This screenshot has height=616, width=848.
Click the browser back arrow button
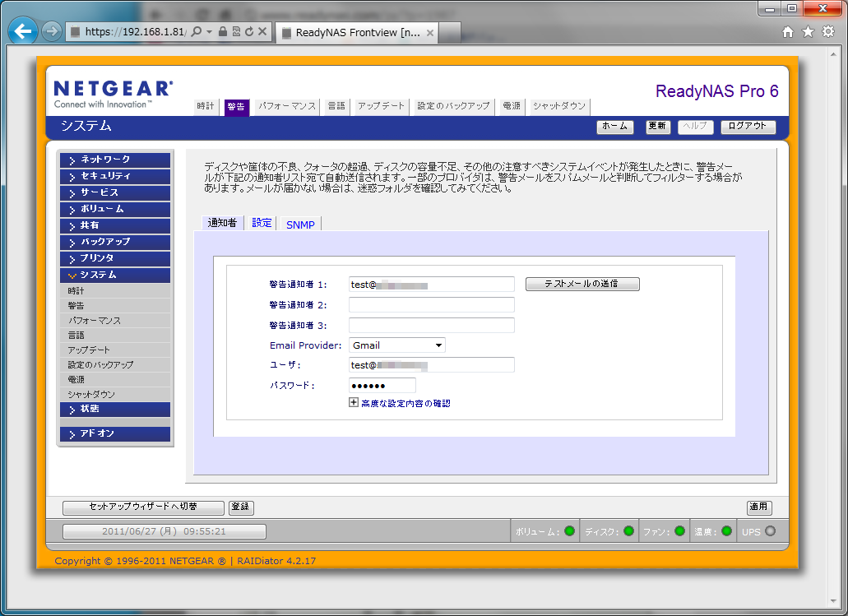22,32
